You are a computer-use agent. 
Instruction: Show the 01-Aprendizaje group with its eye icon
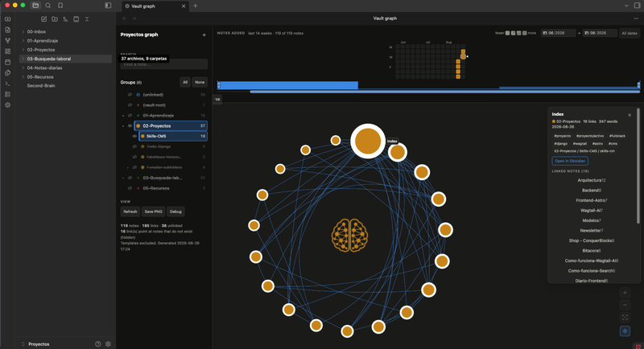point(130,116)
